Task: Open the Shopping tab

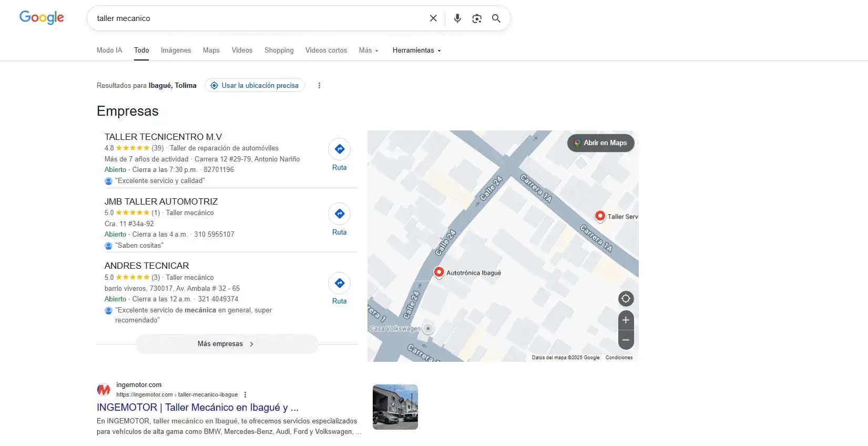Action: pos(279,50)
